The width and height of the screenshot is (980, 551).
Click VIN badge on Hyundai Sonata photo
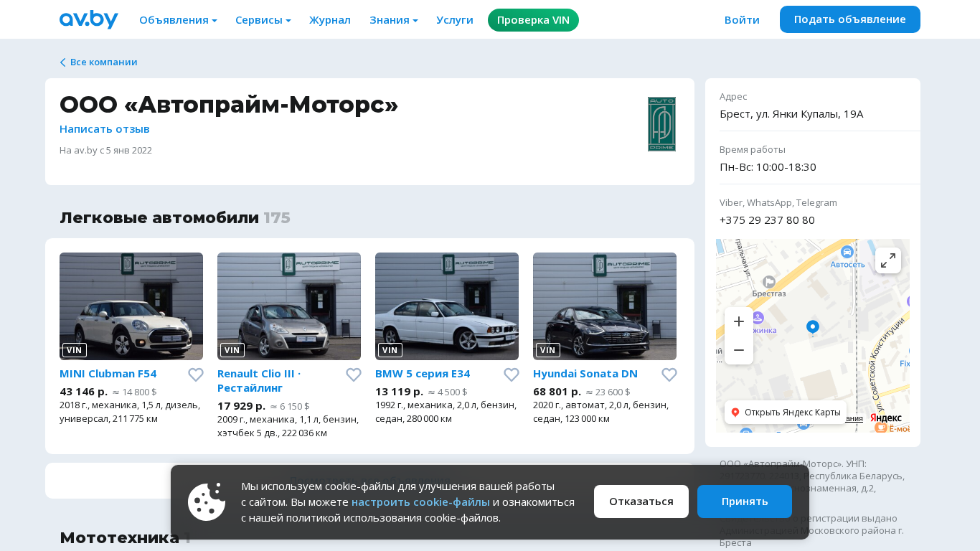[x=548, y=350]
